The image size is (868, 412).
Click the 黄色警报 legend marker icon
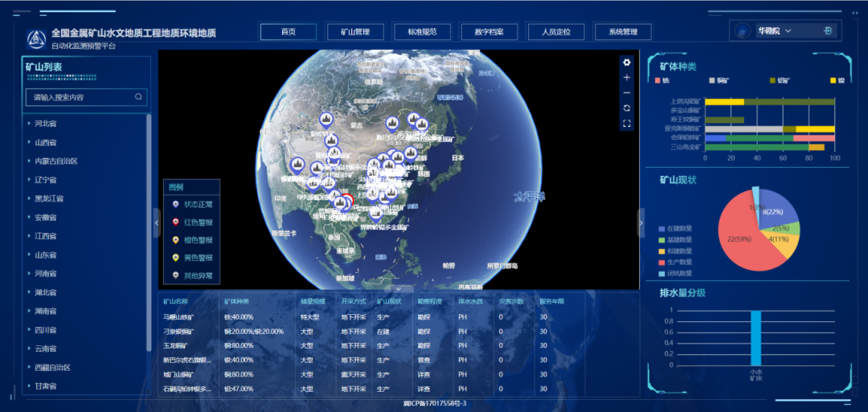(x=175, y=258)
